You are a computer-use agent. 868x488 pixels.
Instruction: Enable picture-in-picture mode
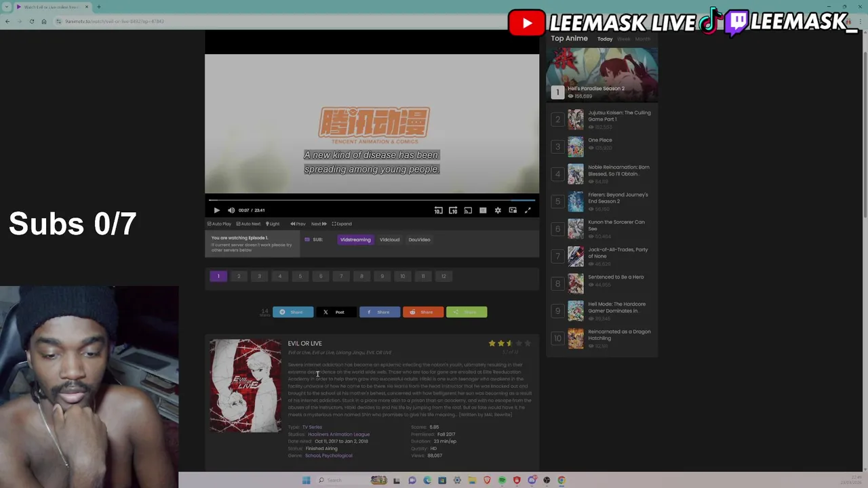click(x=513, y=210)
